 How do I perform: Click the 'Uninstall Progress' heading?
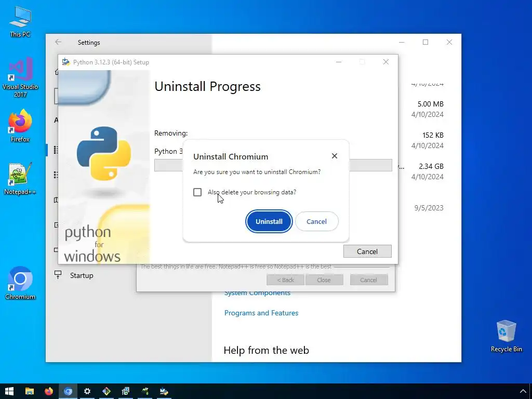point(207,86)
